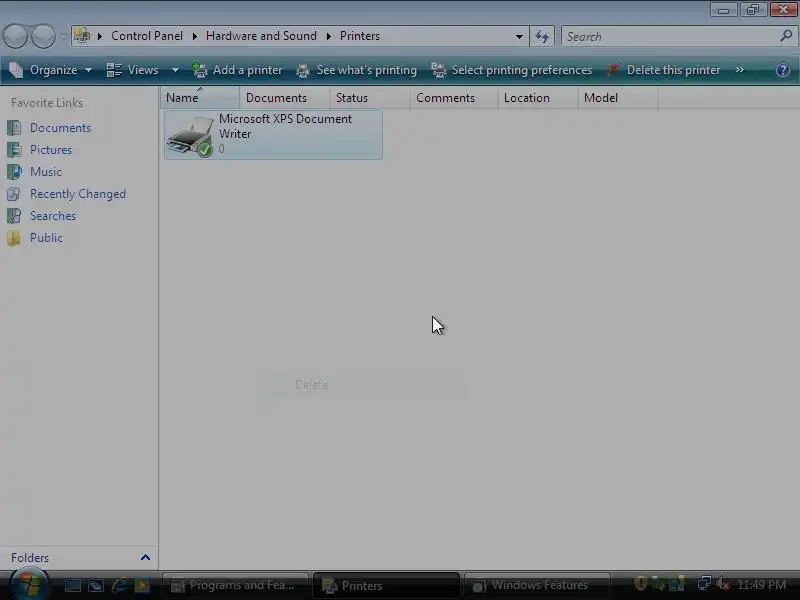Click Switch between windows quick launch icon
Screen dimensions: 800x600
coord(96,586)
